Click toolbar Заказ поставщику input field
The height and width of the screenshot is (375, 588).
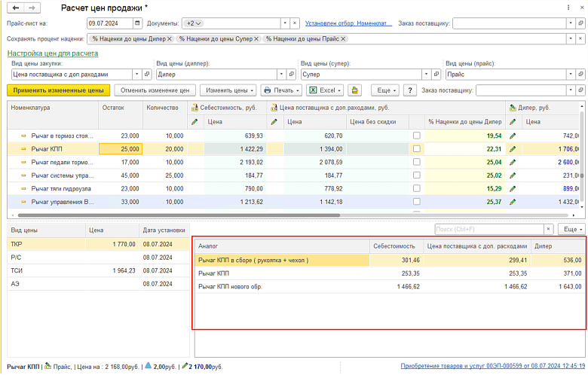(x=521, y=90)
